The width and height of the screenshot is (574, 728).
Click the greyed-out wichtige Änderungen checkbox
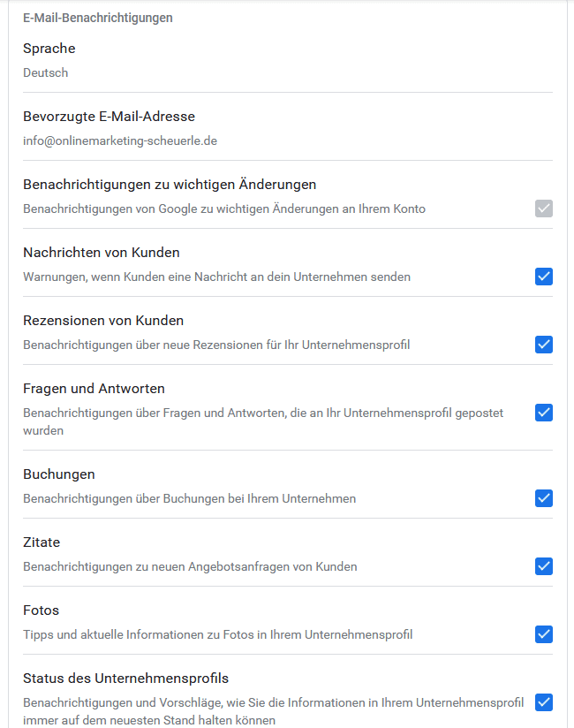point(544,209)
